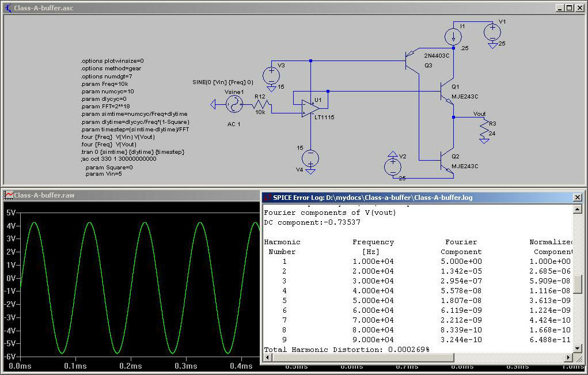Click the 5V label on waveform axis
Screen dimensions: 588x375
(11, 213)
